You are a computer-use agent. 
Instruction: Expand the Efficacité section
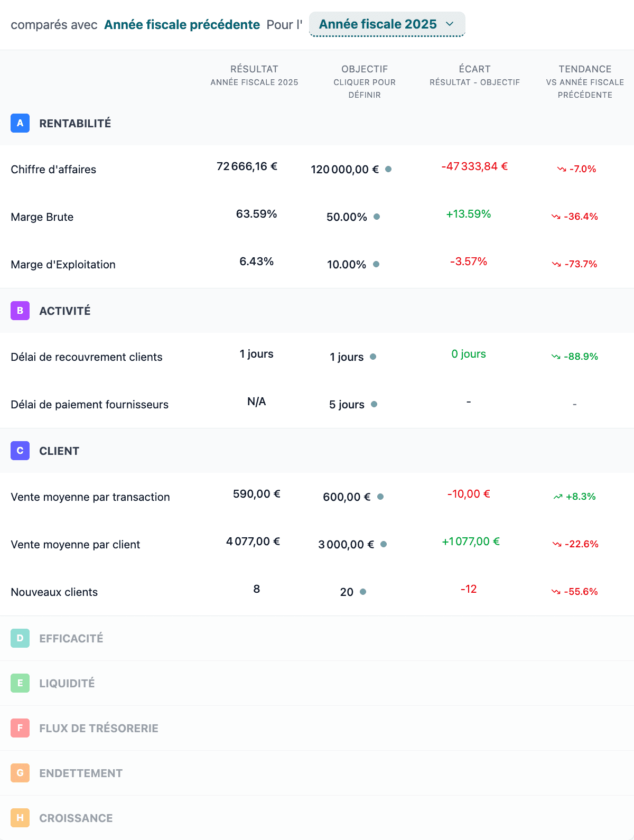[x=71, y=638]
